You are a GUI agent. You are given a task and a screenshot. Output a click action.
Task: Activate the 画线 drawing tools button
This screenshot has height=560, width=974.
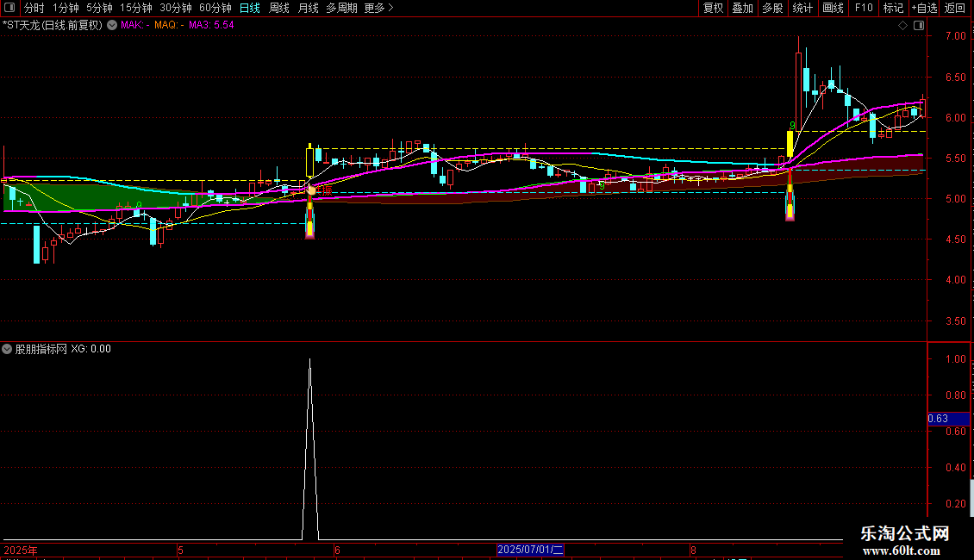(833, 8)
